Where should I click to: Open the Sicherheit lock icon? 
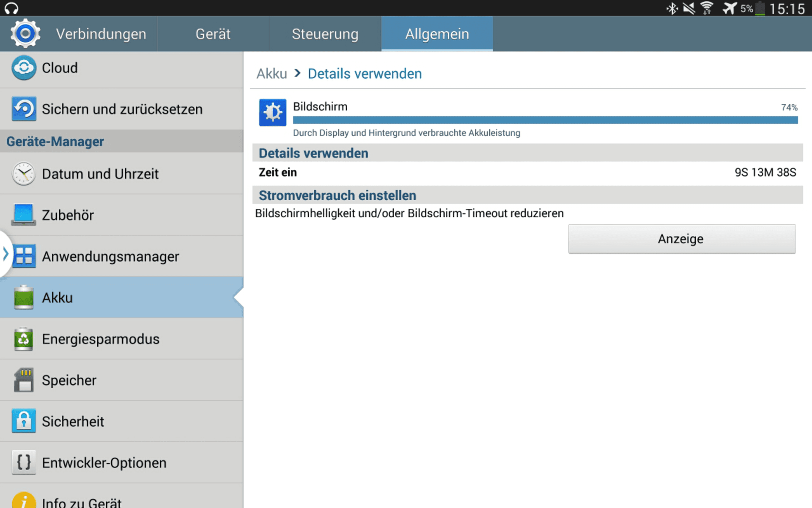coord(24,421)
